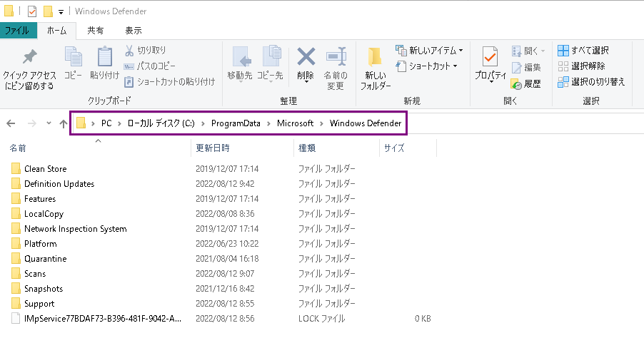Screen dimensions: 644x343
Task: Switch to the View (表示) tab
Action: tap(134, 31)
